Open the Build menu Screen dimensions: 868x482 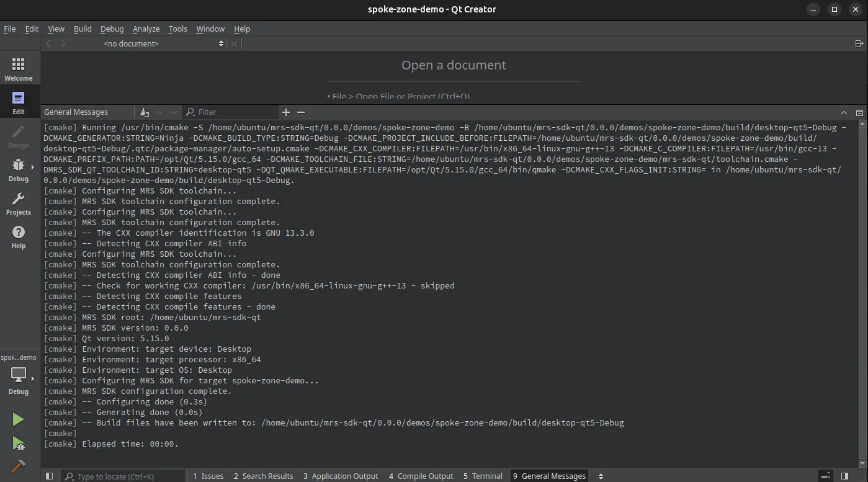point(83,29)
